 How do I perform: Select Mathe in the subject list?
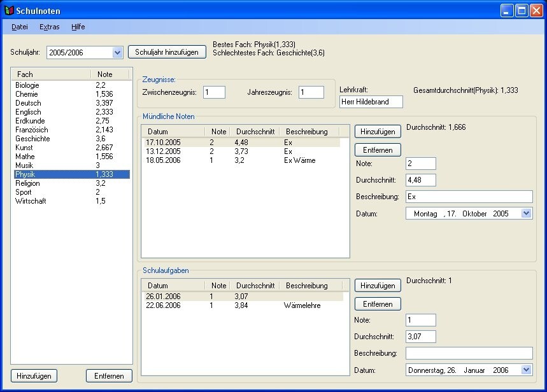pos(71,157)
